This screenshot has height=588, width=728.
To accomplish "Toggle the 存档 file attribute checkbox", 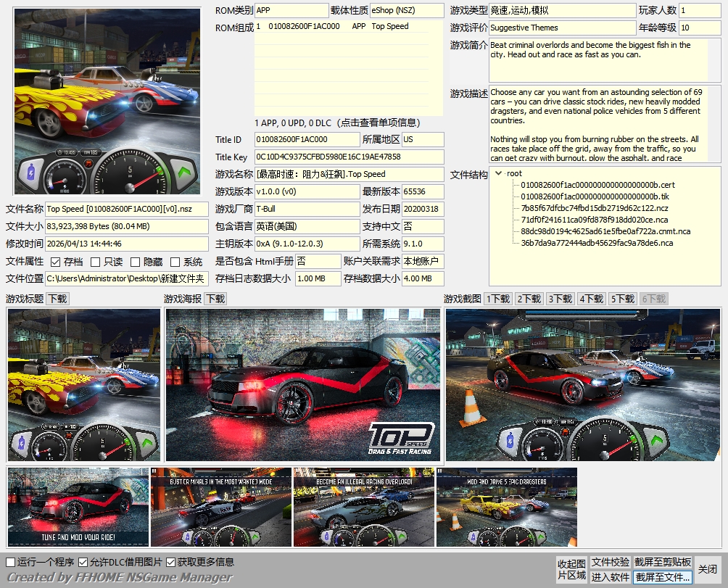I will click(56, 262).
